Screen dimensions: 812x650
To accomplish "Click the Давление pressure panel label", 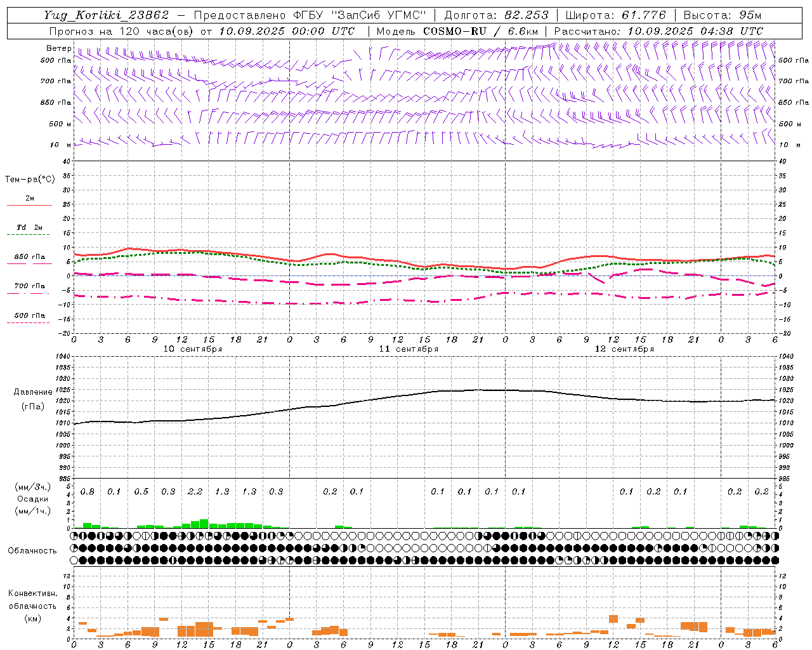I will tap(32, 392).
